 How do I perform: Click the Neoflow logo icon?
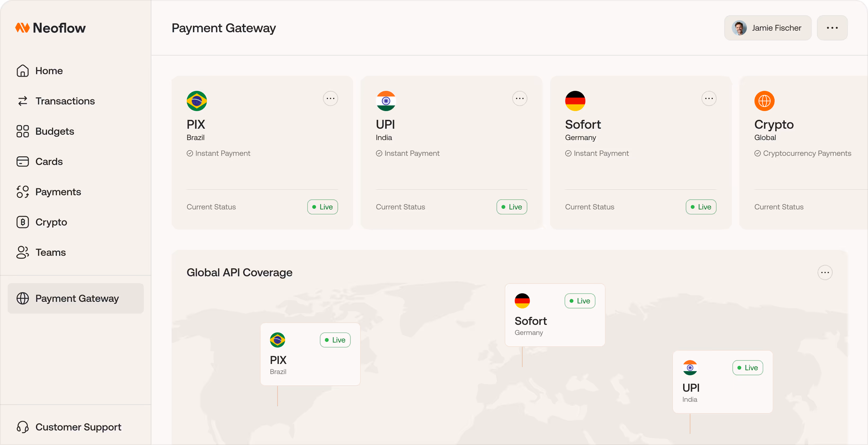[x=22, y=28]
